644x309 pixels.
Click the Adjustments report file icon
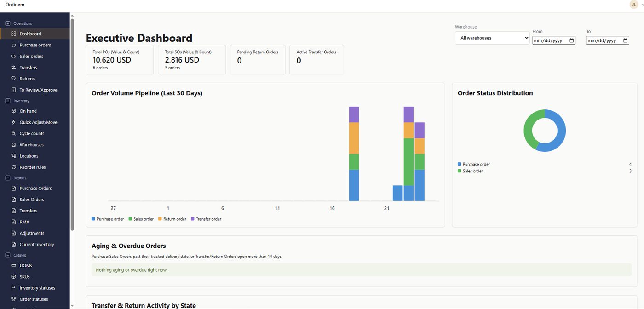[14, 233]
